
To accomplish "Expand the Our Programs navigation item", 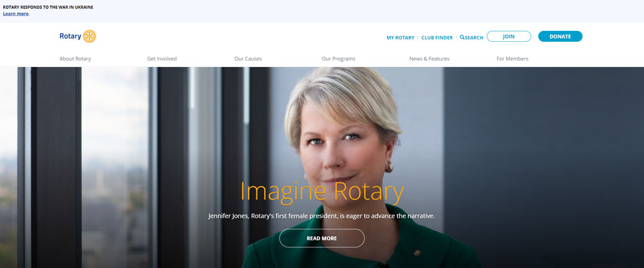I will click(339, 59).
